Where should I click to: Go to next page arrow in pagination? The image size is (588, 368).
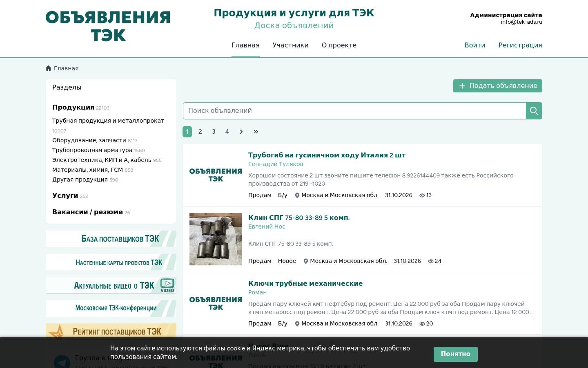(x=241, y=132)
